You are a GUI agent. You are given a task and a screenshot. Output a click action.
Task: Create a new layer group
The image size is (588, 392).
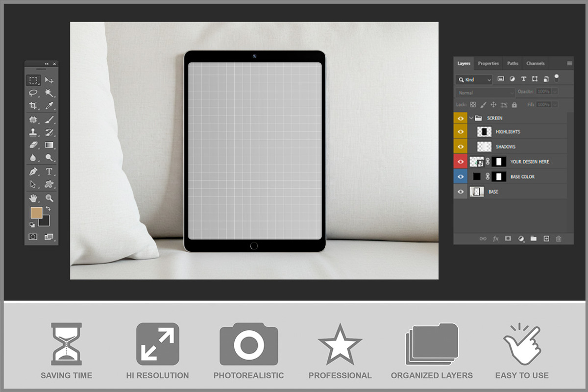click(x=534, y=239)
